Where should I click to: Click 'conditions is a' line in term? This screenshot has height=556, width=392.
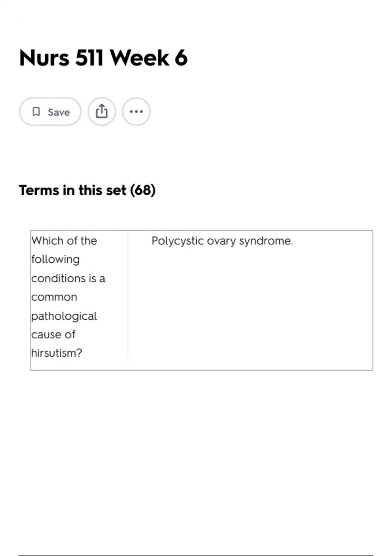[x=68, y=278]
